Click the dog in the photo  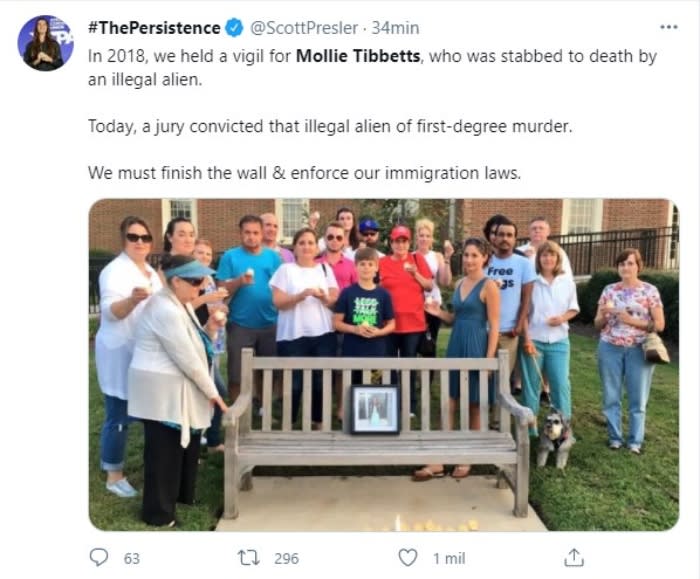pos(555,439)
